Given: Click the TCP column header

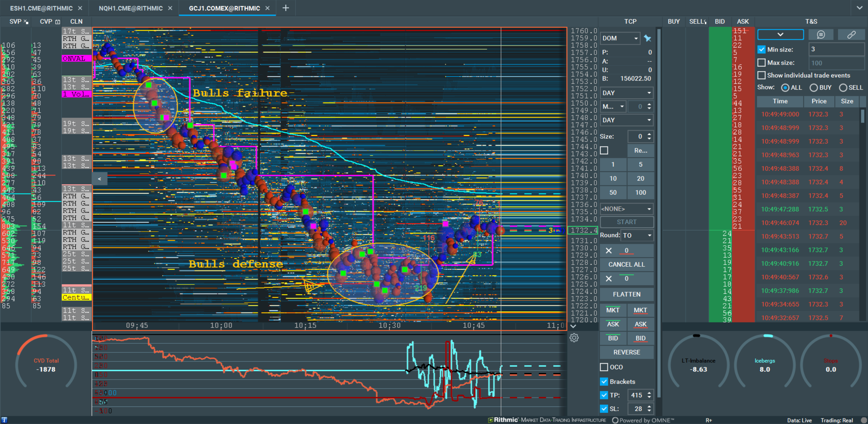Looking at the screenshot, I should (630, 22).
